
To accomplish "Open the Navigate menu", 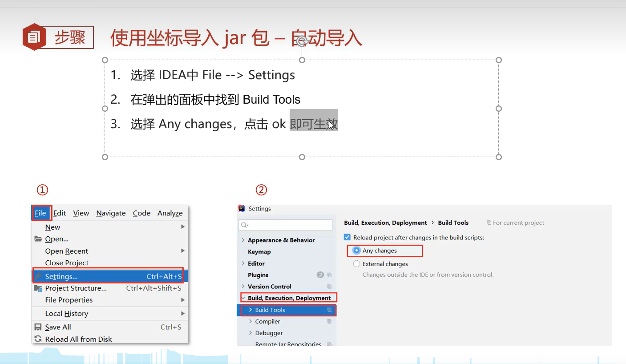I will pos(111,213).
